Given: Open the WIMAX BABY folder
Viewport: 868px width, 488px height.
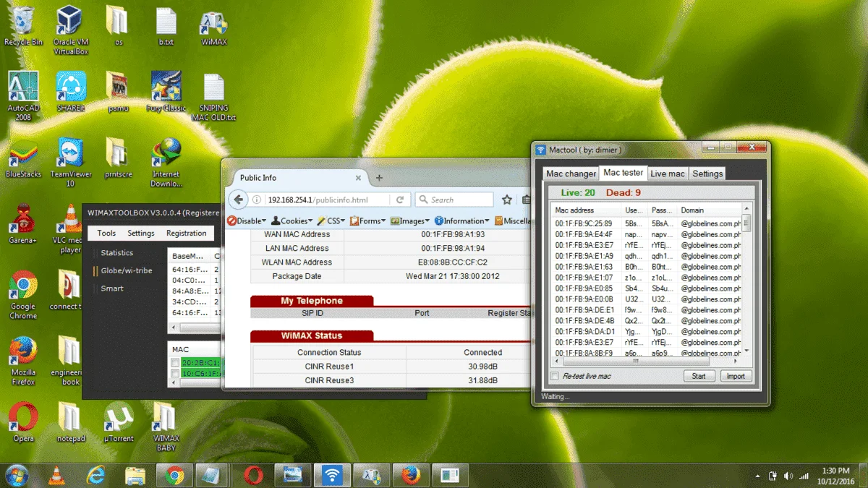Looking at the screenshot, I should coord(166,427).
